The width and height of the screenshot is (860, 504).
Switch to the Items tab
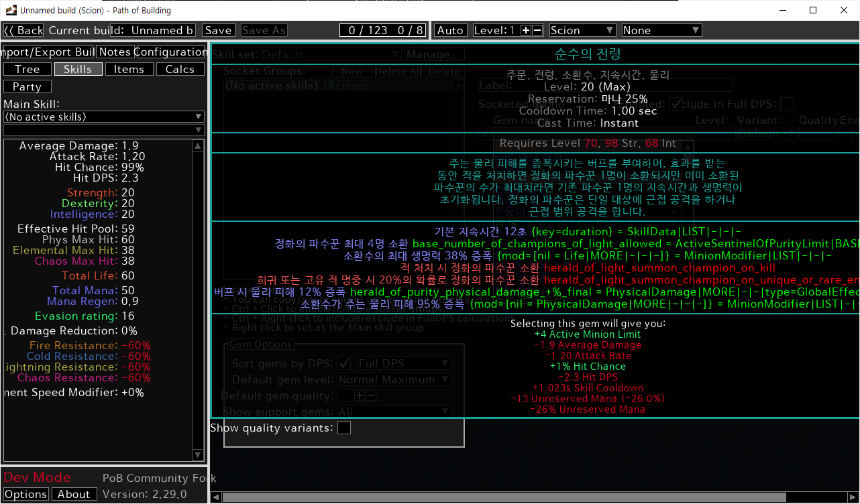(129, 69)
